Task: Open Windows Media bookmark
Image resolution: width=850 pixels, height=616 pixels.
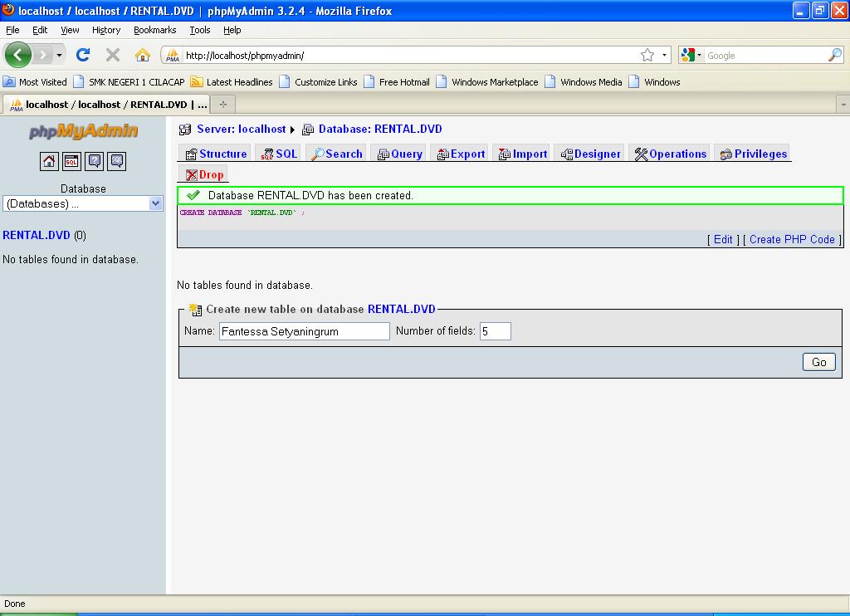Action: [584, 82]
